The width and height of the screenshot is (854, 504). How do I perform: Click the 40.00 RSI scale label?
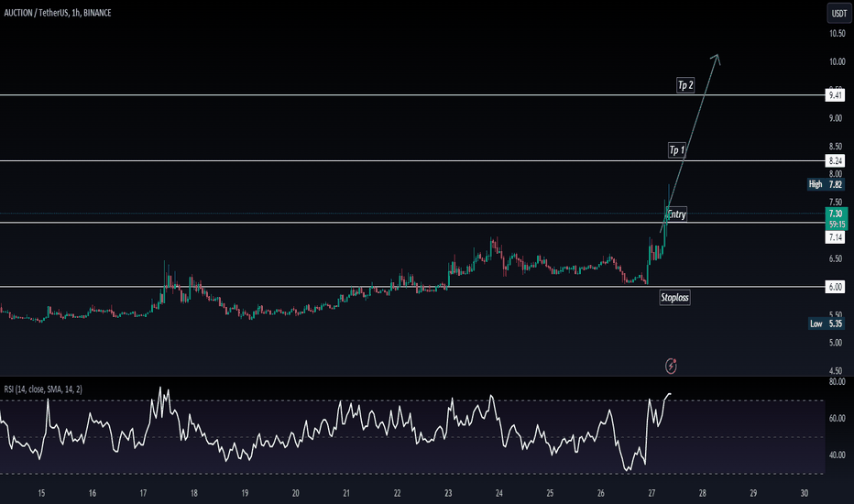838,455
